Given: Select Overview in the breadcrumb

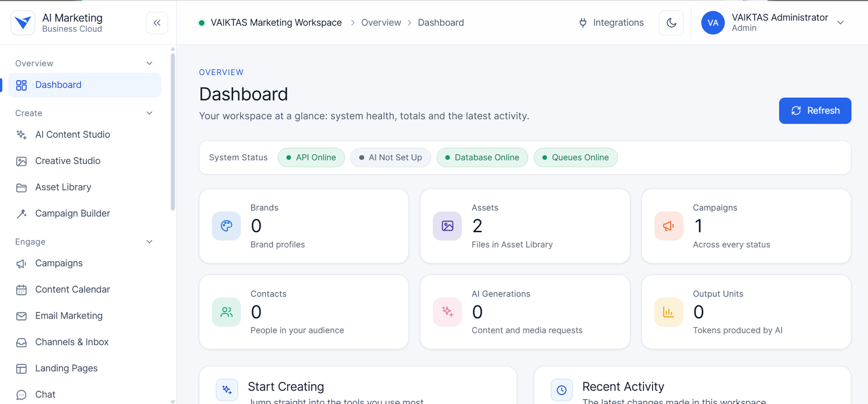Looking at the screenshot, I should 381,23.
